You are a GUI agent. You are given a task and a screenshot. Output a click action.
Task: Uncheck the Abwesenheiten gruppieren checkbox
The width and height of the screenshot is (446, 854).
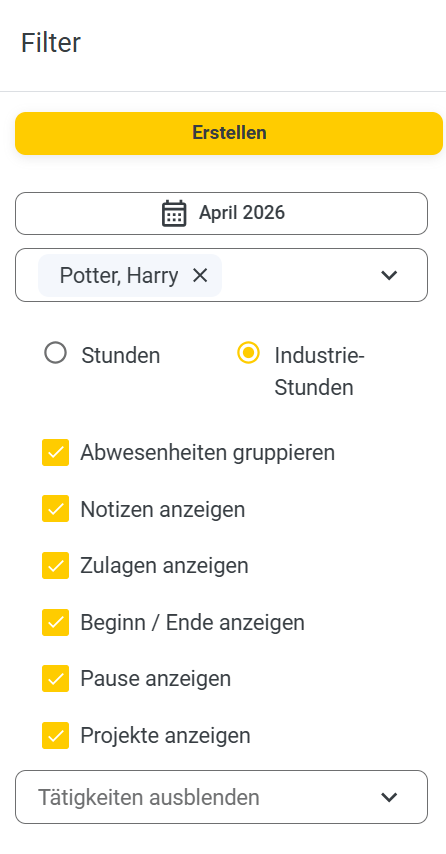pyautogui.click(x=56, y=453)
